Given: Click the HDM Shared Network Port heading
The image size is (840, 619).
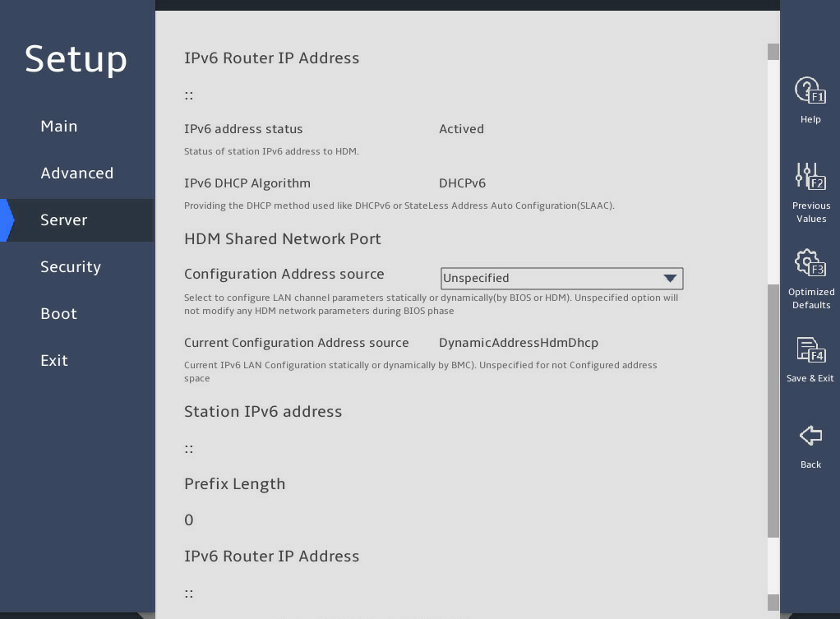Looking at the screenshot, I should click(x=282, y=239).
